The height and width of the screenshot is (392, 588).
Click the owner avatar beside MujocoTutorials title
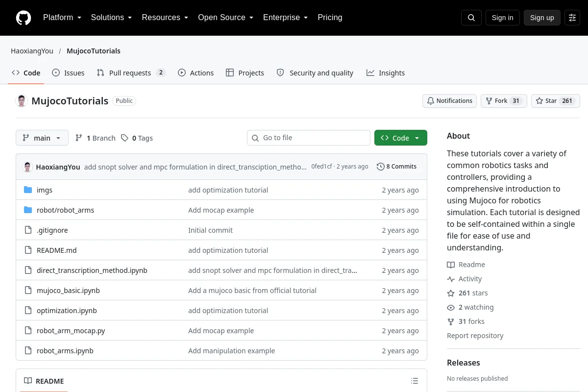tap(22, 101)
